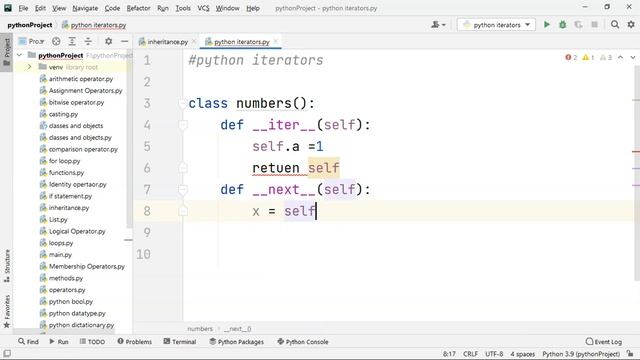Toggle the Favorites side tool window
This screenshot has width=640, height=360.
(x=7, y=311)
